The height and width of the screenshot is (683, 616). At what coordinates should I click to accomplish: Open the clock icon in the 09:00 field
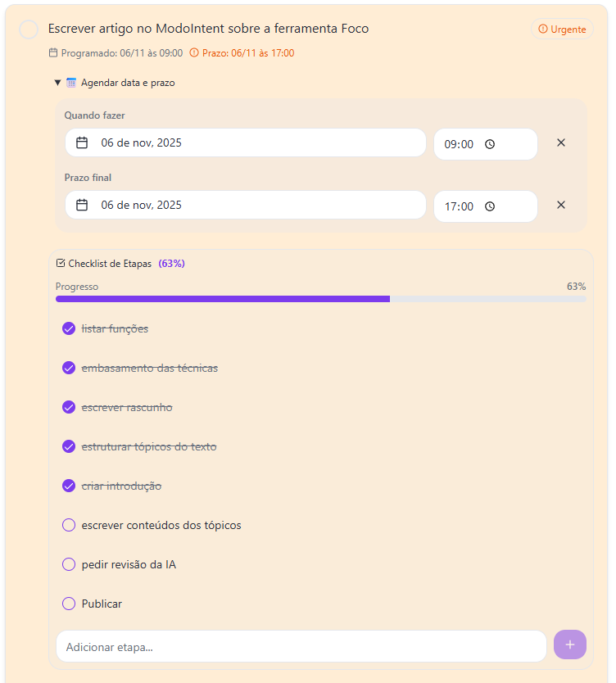tap(489, 142)
